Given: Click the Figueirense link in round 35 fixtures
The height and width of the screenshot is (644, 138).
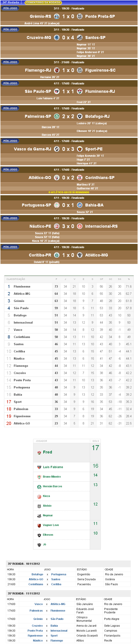Looking at the screenshot, I should pos(35,635).
